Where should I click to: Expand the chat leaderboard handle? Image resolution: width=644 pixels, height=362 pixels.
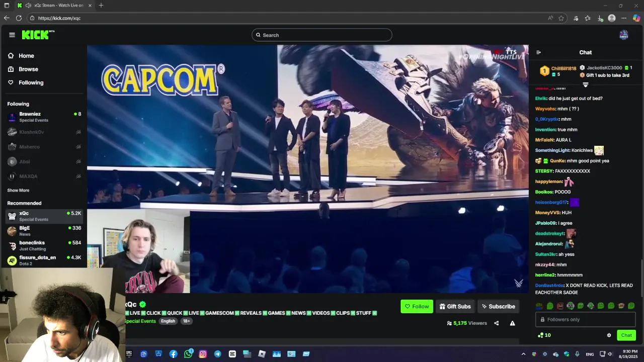point(585,85)
